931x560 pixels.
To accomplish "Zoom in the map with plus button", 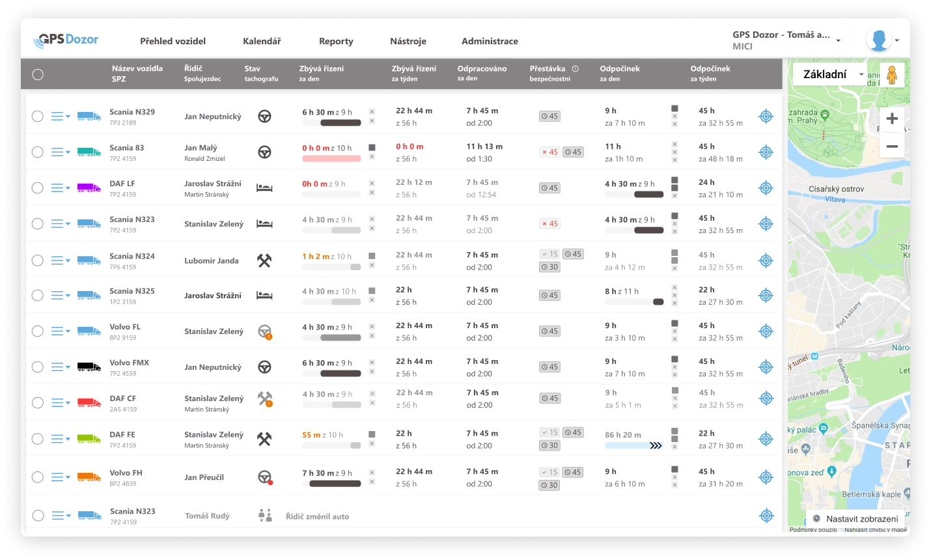I will point(892,119).
